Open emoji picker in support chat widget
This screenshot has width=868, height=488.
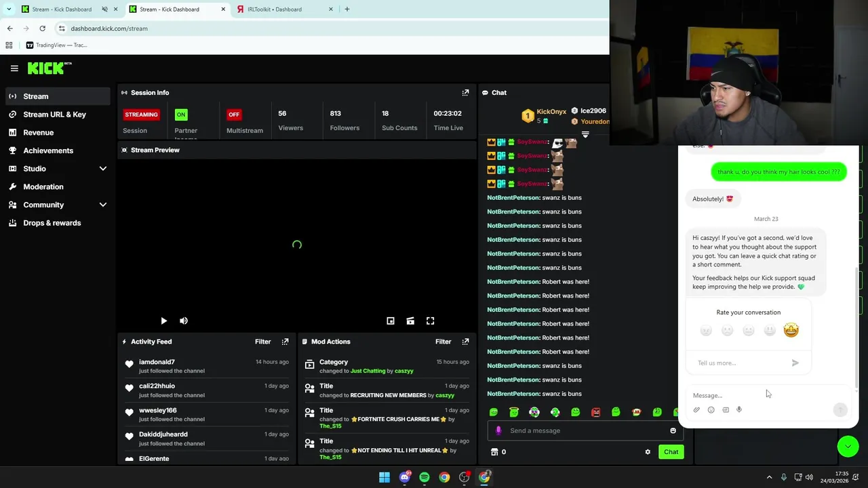[711, 410]
